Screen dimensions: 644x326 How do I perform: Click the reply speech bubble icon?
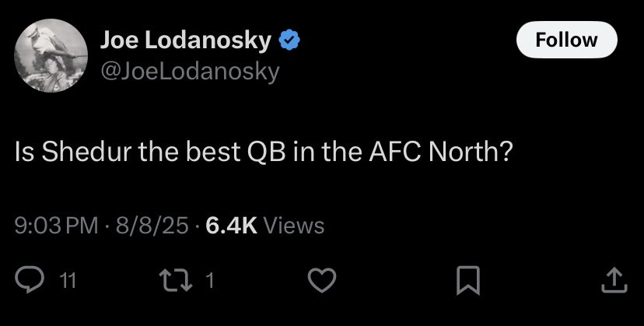click(x=29, y=280)
